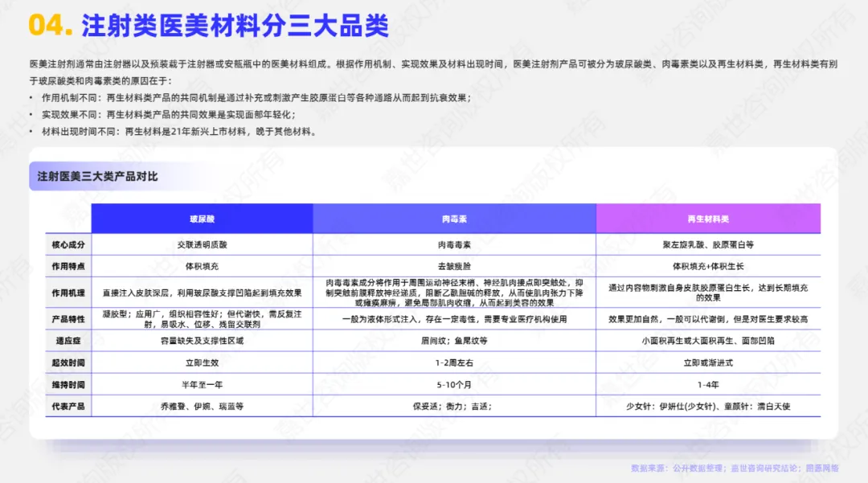Click the cell 乔雅登、伊婉、瑞蓝等

click(x=202, y=406)
